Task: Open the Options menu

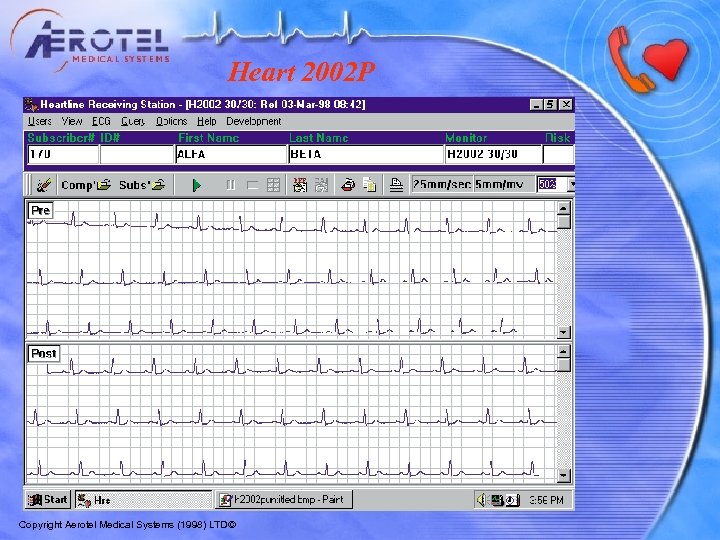Action: [171, 121]
